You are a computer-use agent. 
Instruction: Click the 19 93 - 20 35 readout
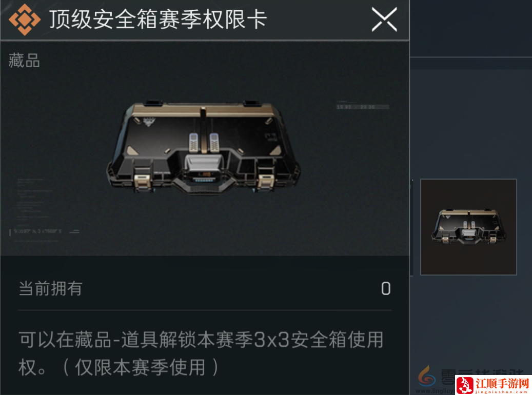(x=362, y=107)
